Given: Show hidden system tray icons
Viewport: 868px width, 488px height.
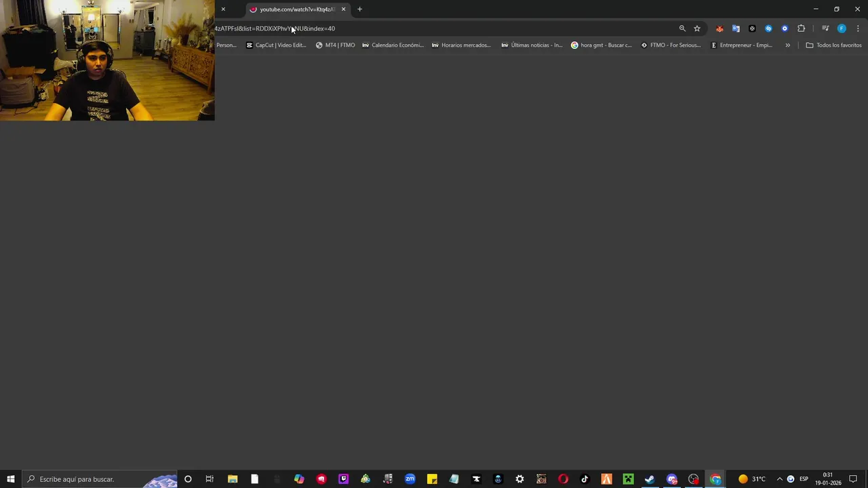Looking at the screenshot, I should coord(779,479).
